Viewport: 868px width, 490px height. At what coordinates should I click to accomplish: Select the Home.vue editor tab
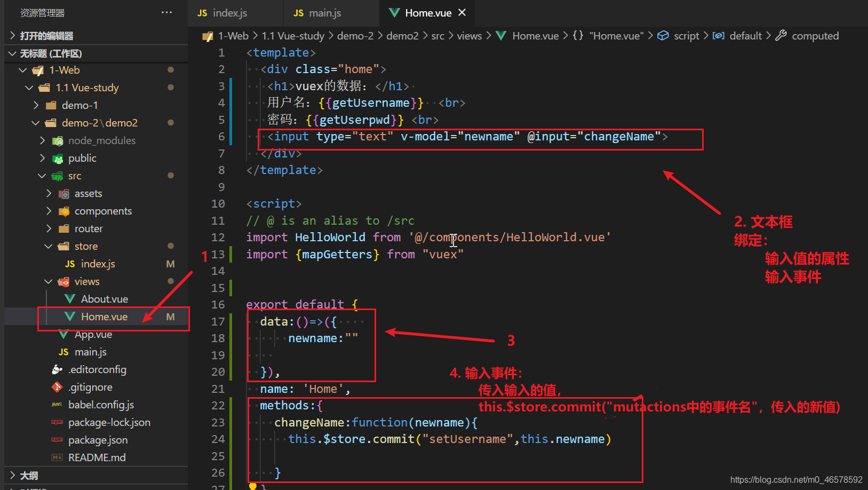pyautogui.click(x=428, y=13)
